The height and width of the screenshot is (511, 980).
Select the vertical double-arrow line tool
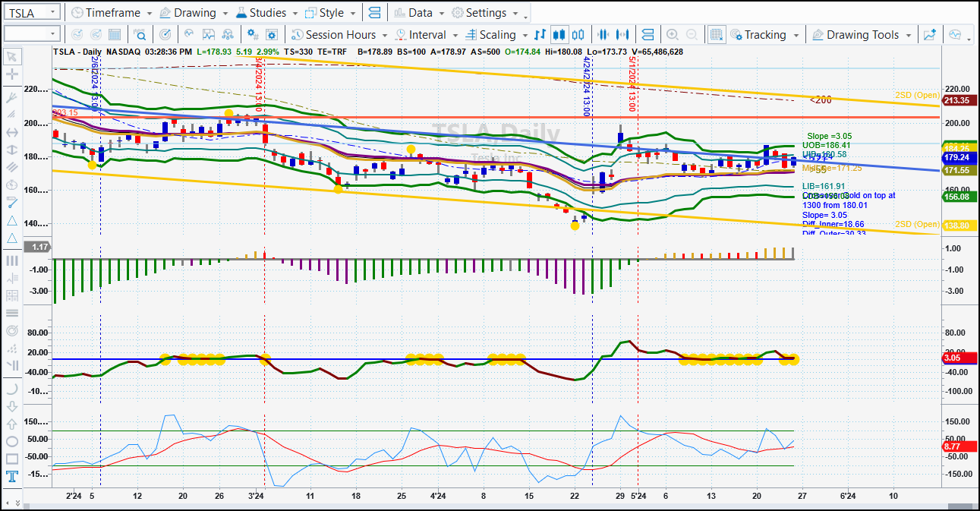[12, 150]
